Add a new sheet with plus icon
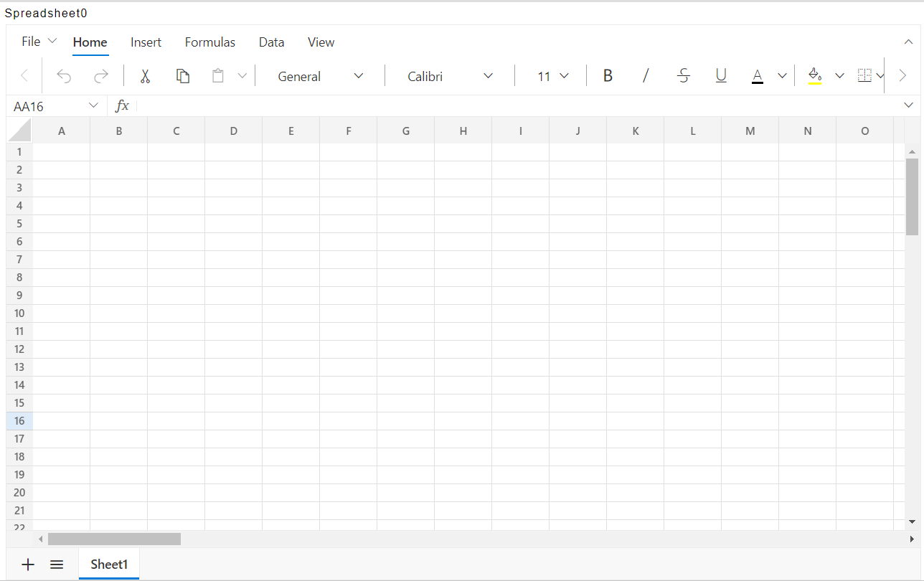 (x=28, y=565)
